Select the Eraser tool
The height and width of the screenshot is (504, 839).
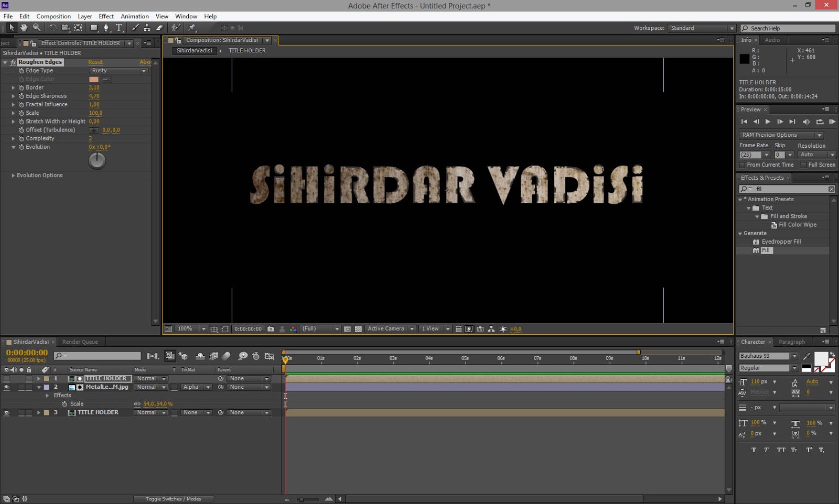pos(159,28)
